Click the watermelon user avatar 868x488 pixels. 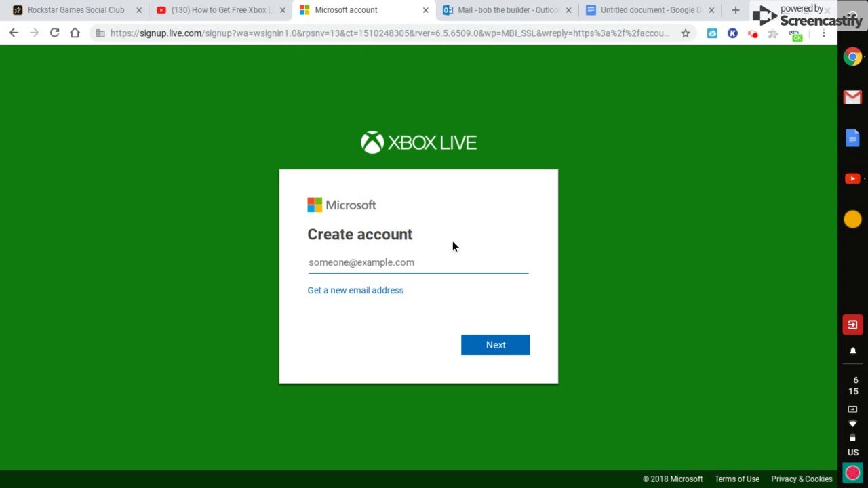click(x=853, y=472)
